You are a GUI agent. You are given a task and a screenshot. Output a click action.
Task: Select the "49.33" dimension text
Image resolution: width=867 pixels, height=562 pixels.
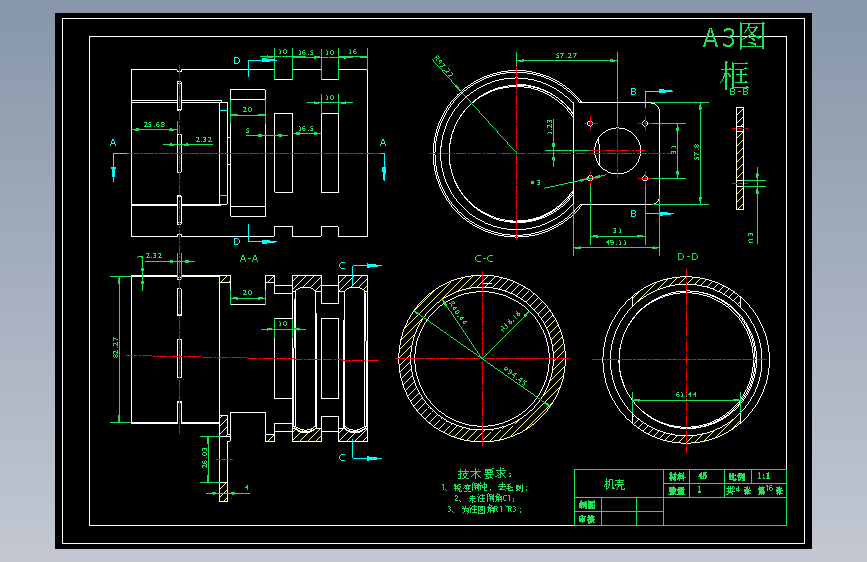point(616,242)
